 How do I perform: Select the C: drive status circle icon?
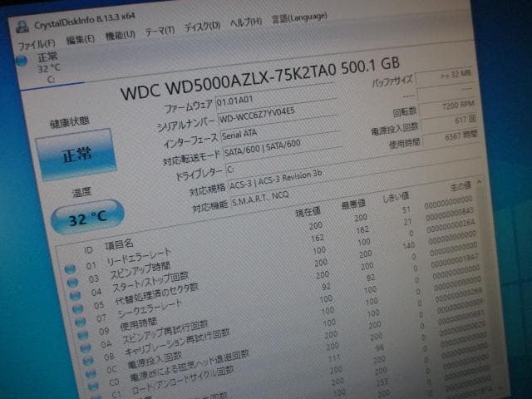click(22, 61)
